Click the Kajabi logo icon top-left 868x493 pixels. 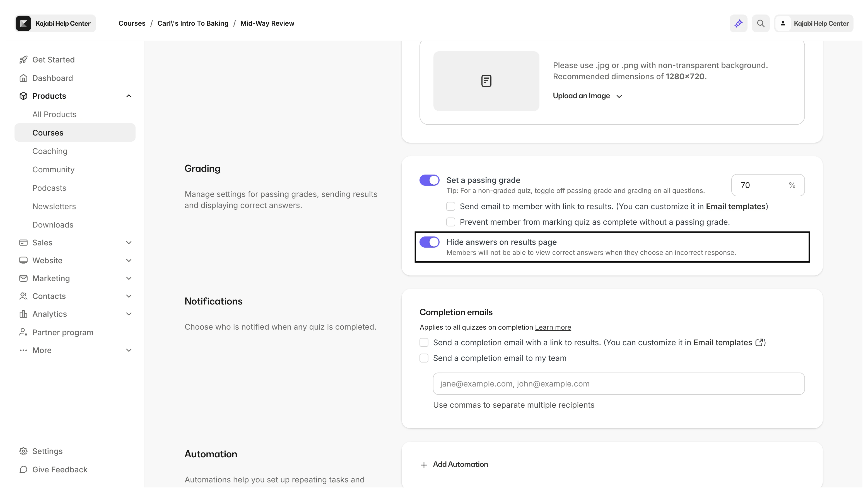[x=23, y=23]
